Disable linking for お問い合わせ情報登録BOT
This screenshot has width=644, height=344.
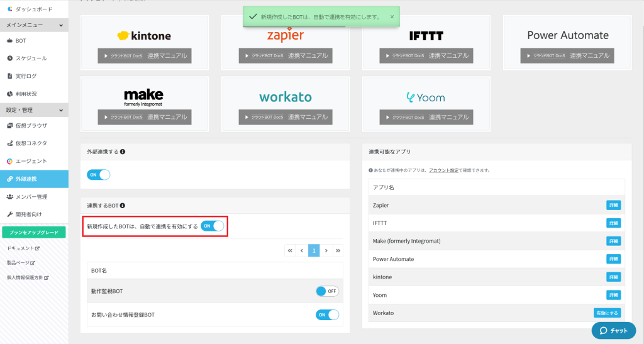[x=327, y=315]
